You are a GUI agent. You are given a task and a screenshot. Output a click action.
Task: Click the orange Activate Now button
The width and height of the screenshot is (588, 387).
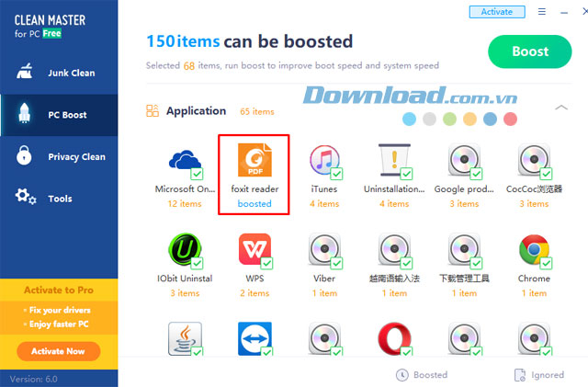59,351
